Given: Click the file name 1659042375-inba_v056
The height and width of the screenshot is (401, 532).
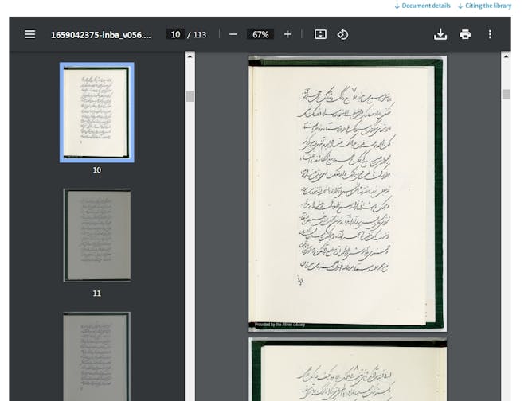Looking at the screenshot, I should (x=101, y=35).
